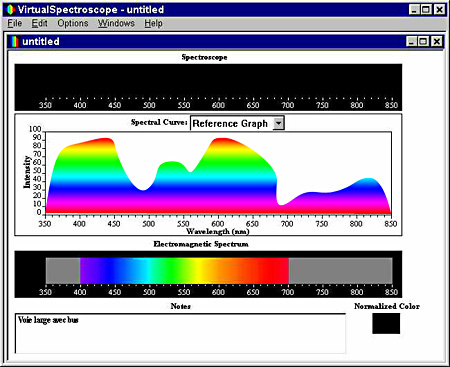Click the 'Intensity' axis label
450x367 pixels.
pos(27,172)
